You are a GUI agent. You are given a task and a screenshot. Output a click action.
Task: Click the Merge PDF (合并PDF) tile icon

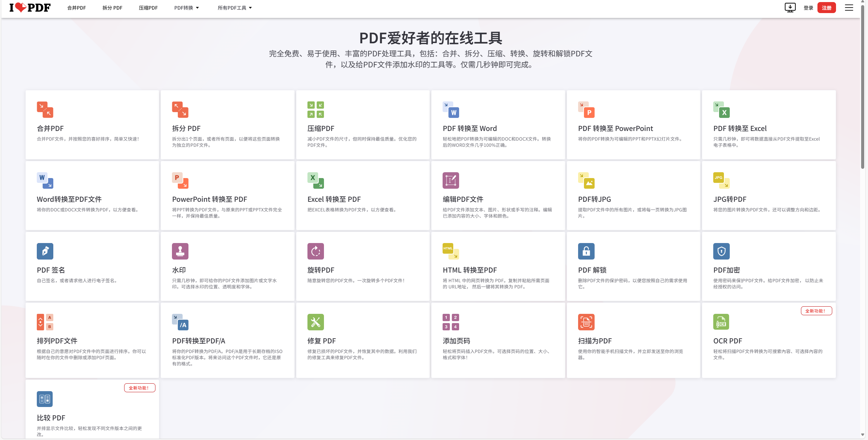(45, 110)
